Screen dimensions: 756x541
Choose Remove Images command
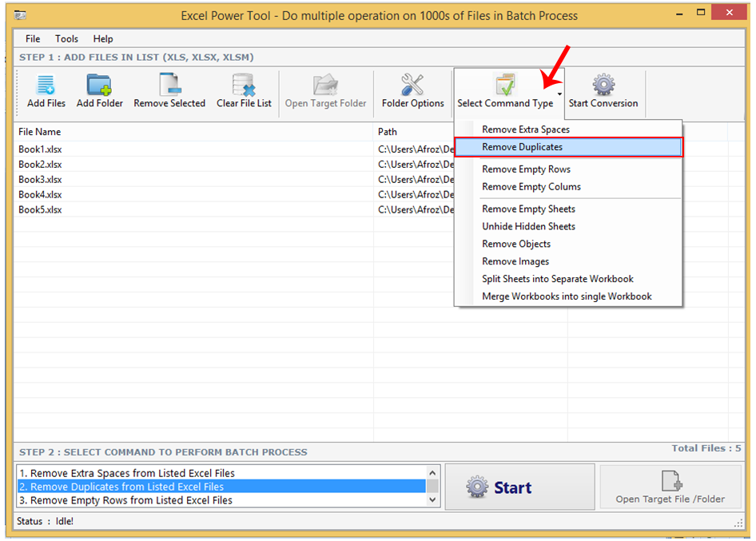pos(568,261)
